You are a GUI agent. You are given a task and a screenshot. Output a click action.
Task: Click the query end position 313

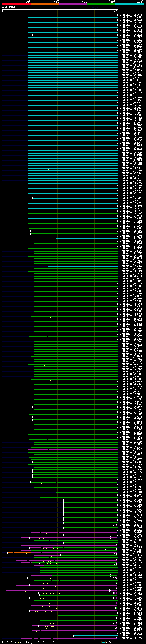[x=115, y=11]
